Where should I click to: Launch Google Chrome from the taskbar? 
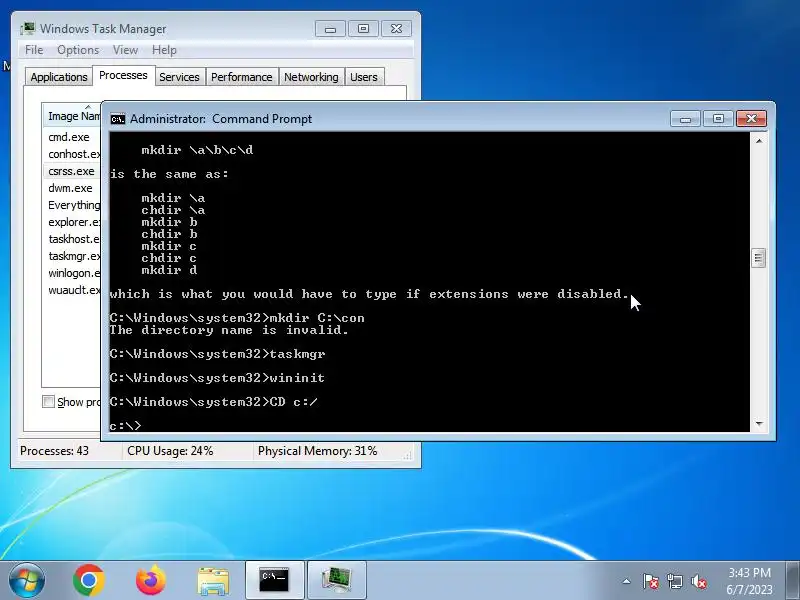89,580
